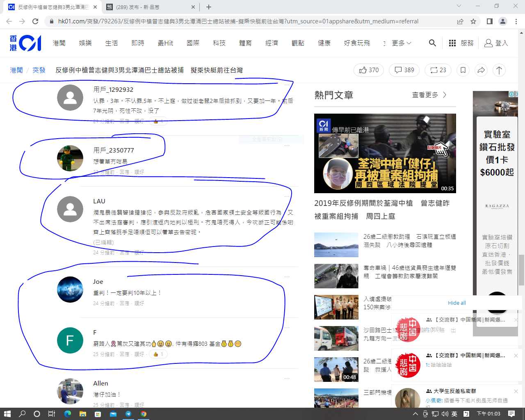Bookmark this page with the star icon

pos(473,21)
